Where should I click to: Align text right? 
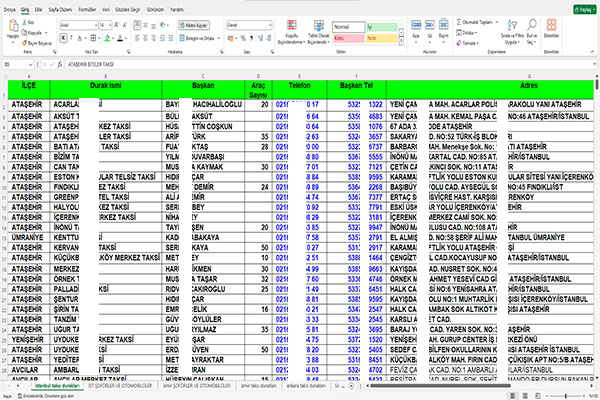pos(153,38)
